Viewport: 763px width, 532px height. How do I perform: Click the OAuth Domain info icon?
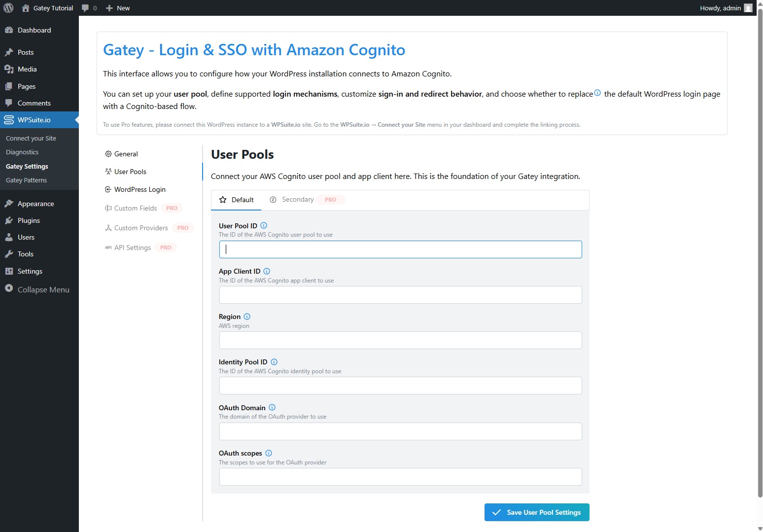click(272, 407)
